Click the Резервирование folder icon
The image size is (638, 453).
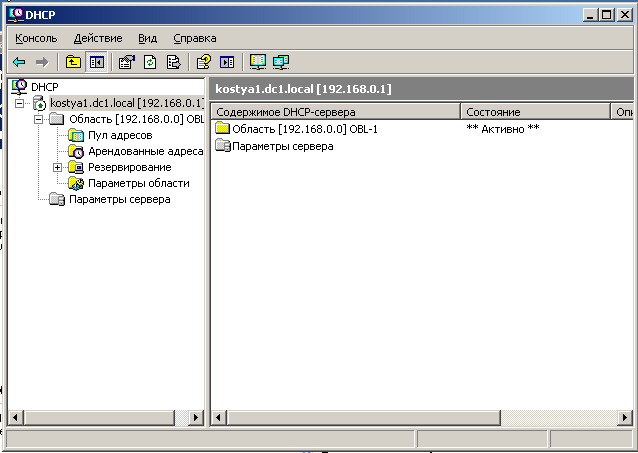76,167
